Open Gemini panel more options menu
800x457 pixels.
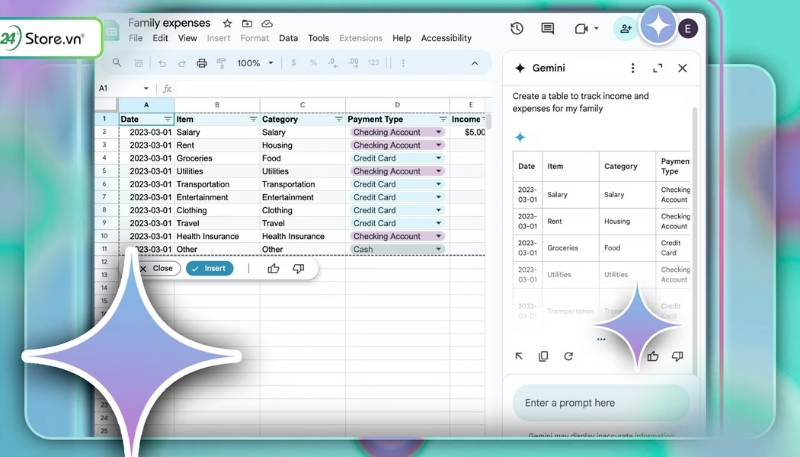[633, 68]
